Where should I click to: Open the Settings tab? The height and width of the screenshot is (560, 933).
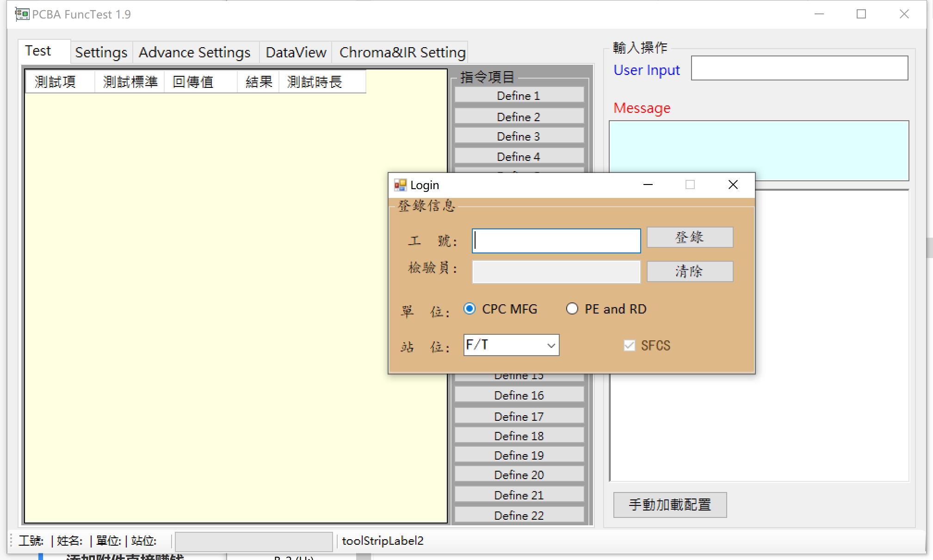[x=101, y=52]
